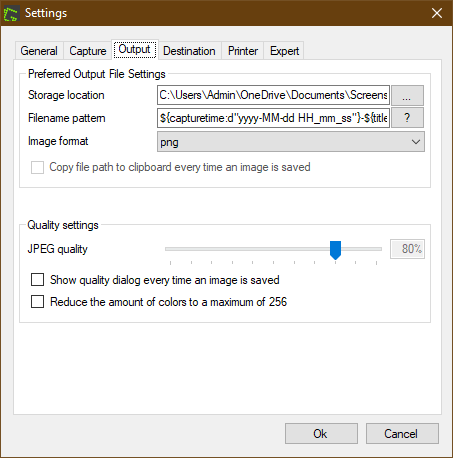453x458 pixels.
Task: Toggle Copy file path to clipboard checkbox
Action: [x=37, y=167]
